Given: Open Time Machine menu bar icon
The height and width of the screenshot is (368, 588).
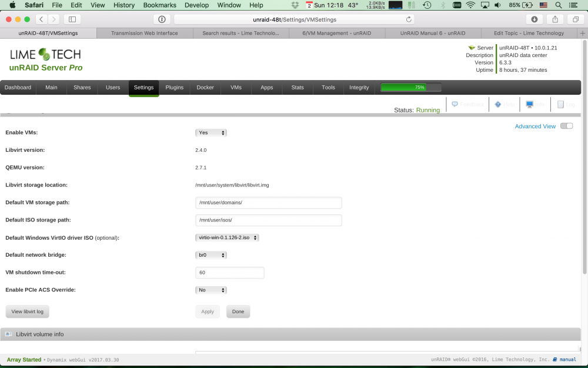Looking at the screenshot, I should [x=427, y=5].
